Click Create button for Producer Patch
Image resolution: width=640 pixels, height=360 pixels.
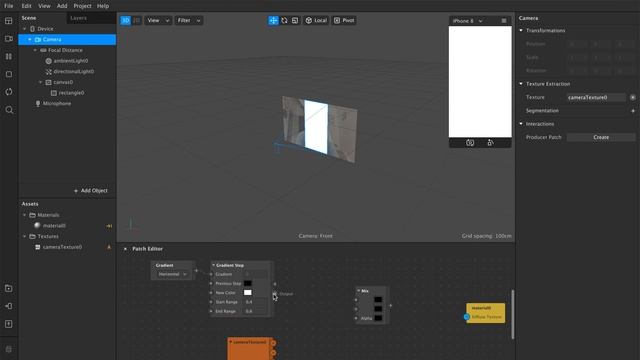point(601,137)
